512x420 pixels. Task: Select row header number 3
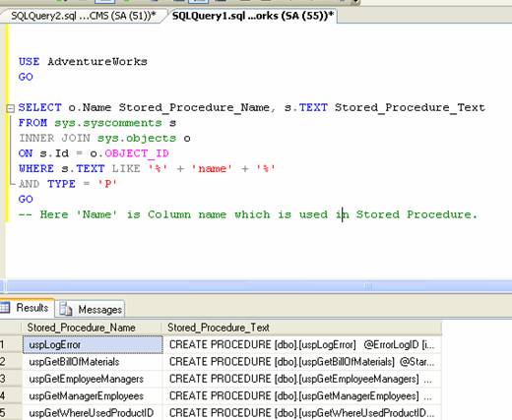[x=11, y=379]
